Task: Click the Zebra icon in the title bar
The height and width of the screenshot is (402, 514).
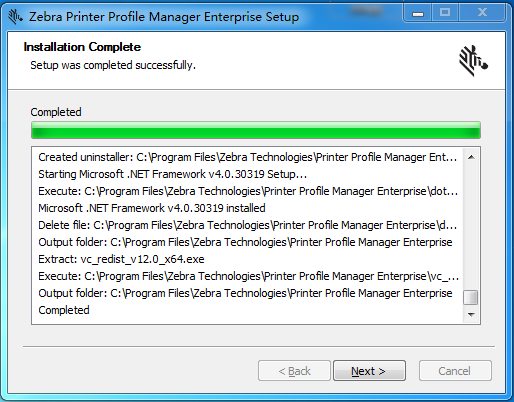Action: pos(15,17)
